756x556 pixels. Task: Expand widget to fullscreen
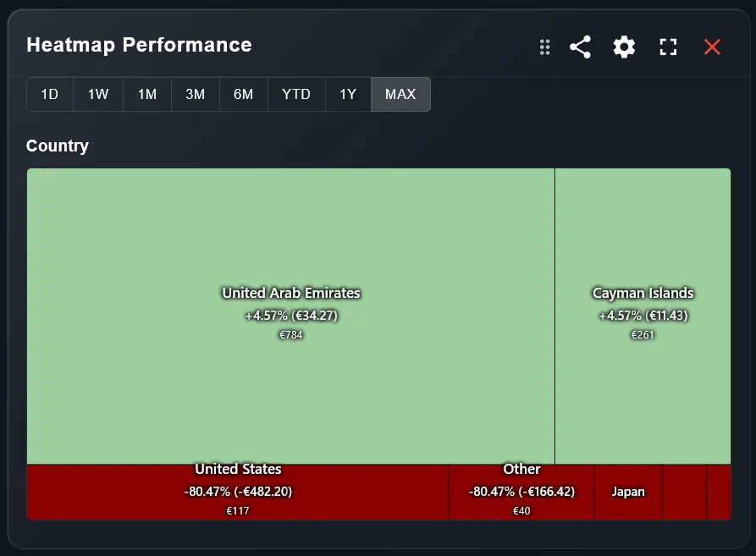tap(668, 47)
